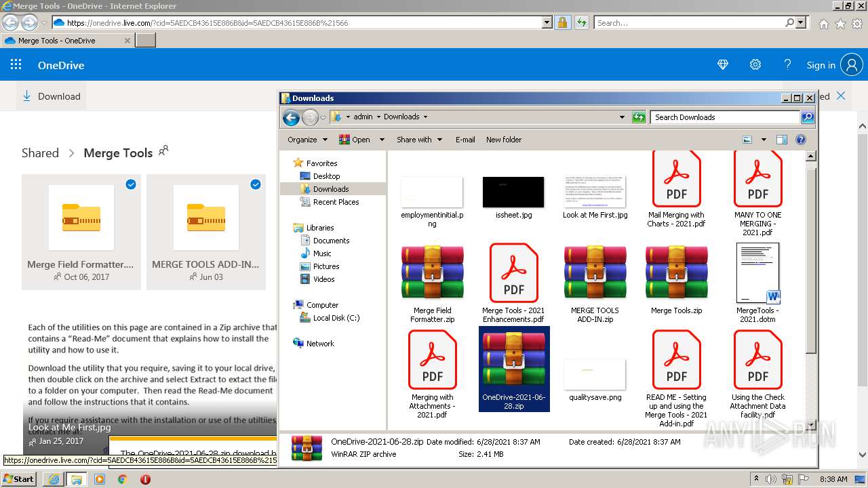
Task: Click the Shared breadcrumb link
Action: tap(40, 153)
